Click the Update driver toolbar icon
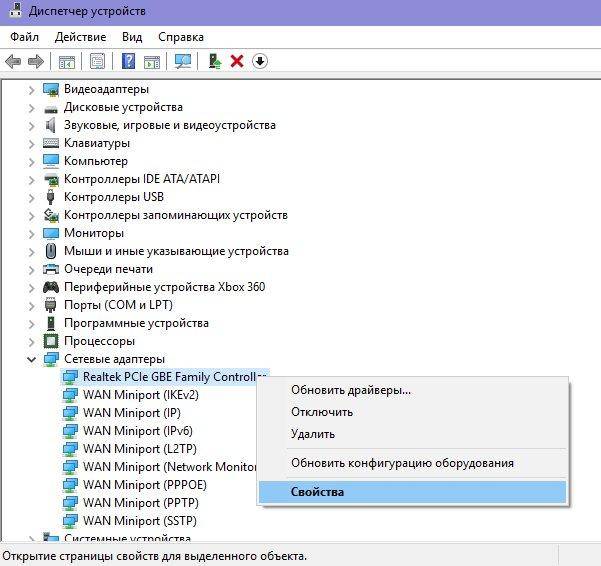This screenshot has height=566, width=601. [x=214, y=61]
